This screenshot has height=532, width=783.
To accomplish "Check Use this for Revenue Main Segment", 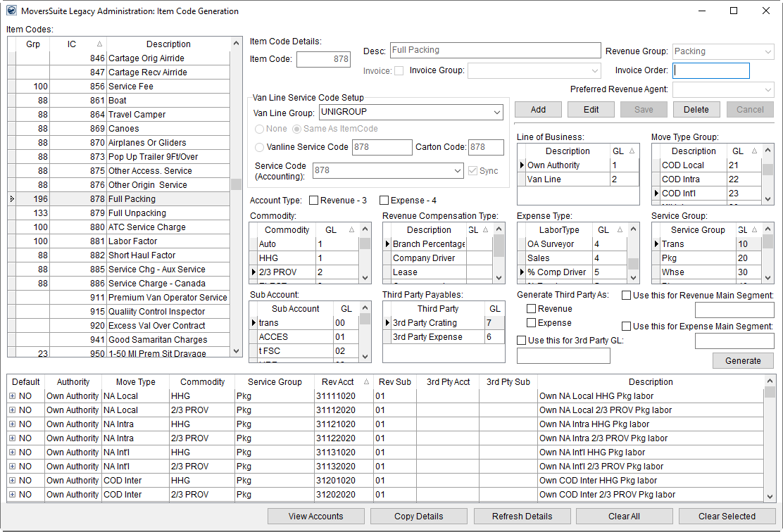I will (626, 295).
